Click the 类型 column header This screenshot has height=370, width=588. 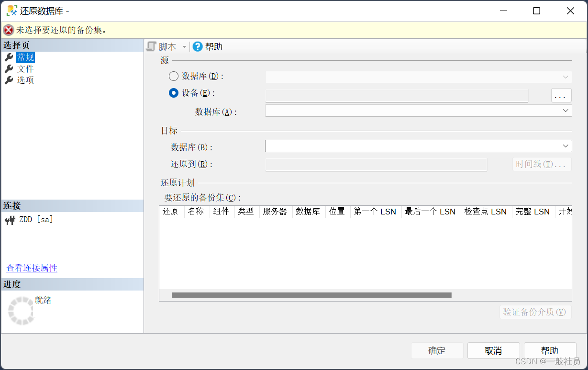[247, 212]
